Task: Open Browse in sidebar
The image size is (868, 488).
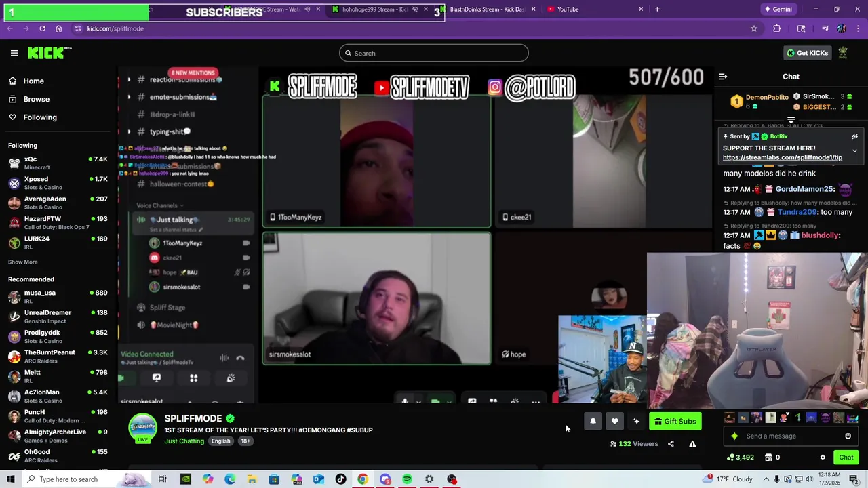Action: tap(36, 99)
